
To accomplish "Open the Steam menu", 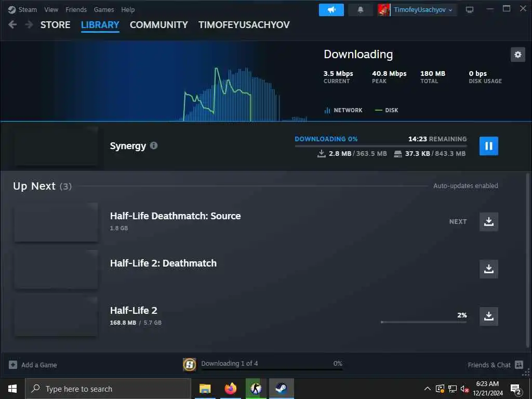I will coord(28,9).
